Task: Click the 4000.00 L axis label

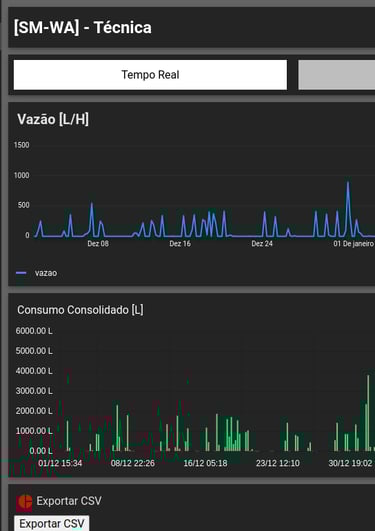Action: click(x=34, y=371)
